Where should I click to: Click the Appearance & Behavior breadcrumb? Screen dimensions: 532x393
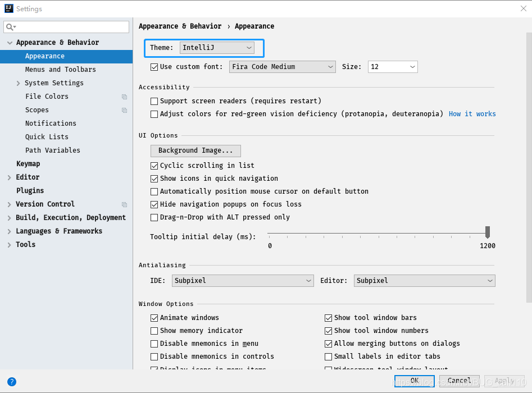pos(180,26)
